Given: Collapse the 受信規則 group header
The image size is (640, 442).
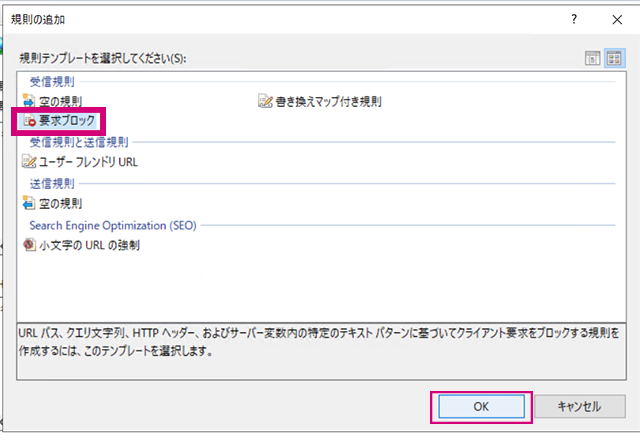Looking at the screenshot, I should coord(53,82).
